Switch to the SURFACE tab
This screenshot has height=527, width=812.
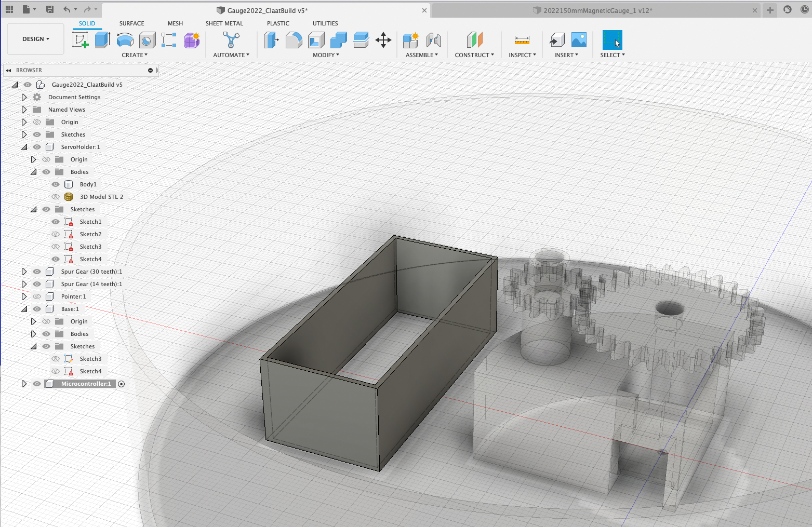132,23
